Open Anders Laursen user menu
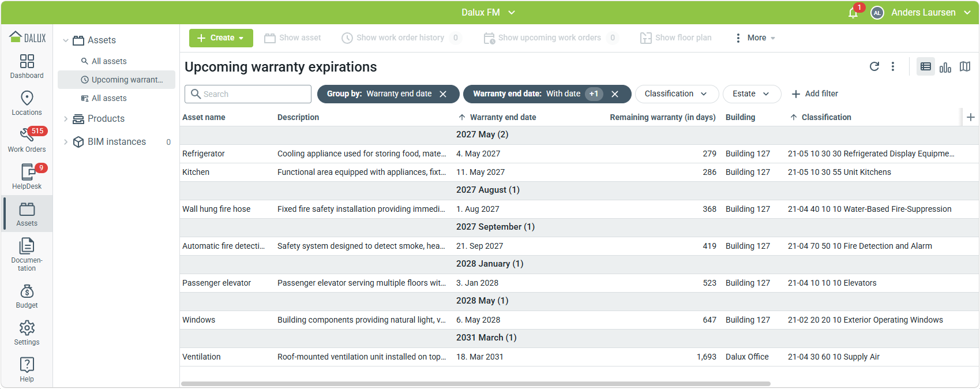980x389 pixels. pyautogui.click(x=932, y=13)
